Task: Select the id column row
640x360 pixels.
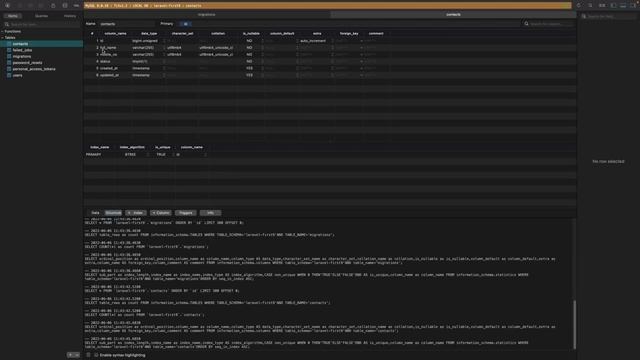Action: click(x=330, y=41)
